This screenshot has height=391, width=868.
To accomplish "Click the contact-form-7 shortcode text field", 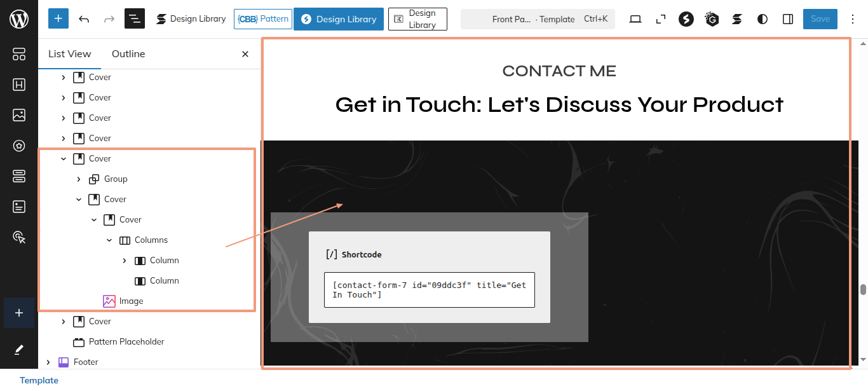I will coord(429,290).
